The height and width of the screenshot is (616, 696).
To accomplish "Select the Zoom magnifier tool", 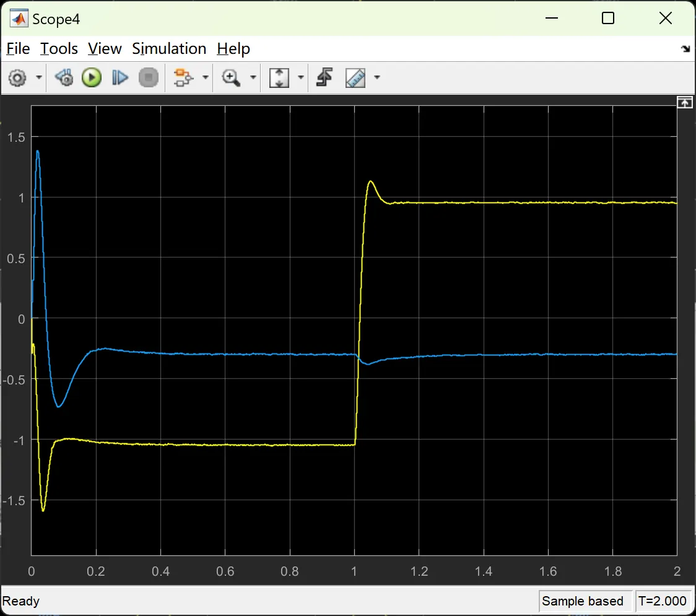I will tap(231, 77).
